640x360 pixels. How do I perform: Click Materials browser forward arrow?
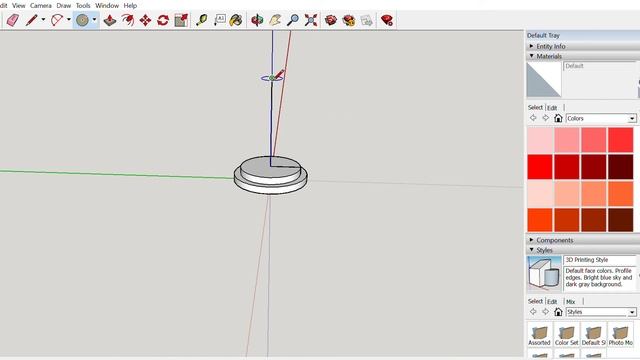[546, 118]
